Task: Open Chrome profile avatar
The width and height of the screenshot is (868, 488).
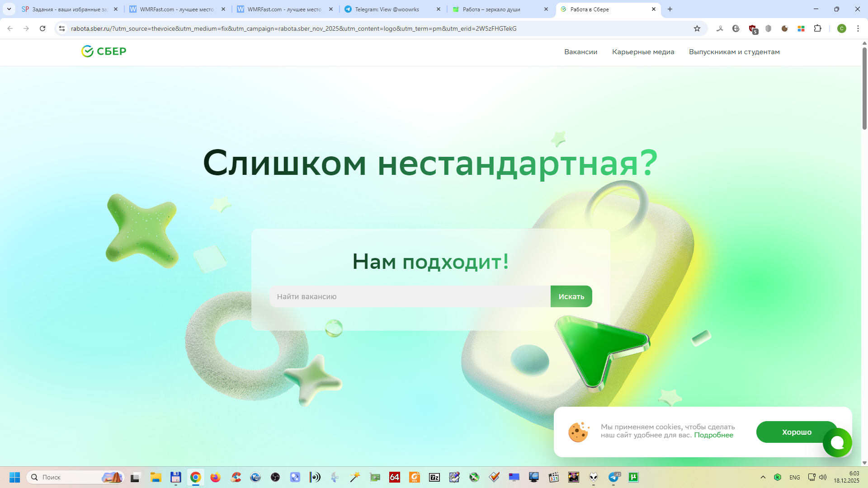Action: [x=841, y=28]
